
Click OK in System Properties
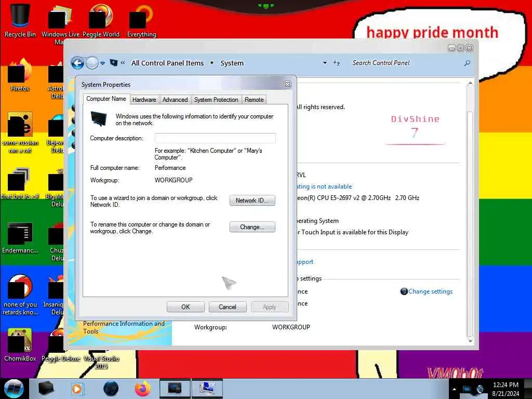[185, 307]
